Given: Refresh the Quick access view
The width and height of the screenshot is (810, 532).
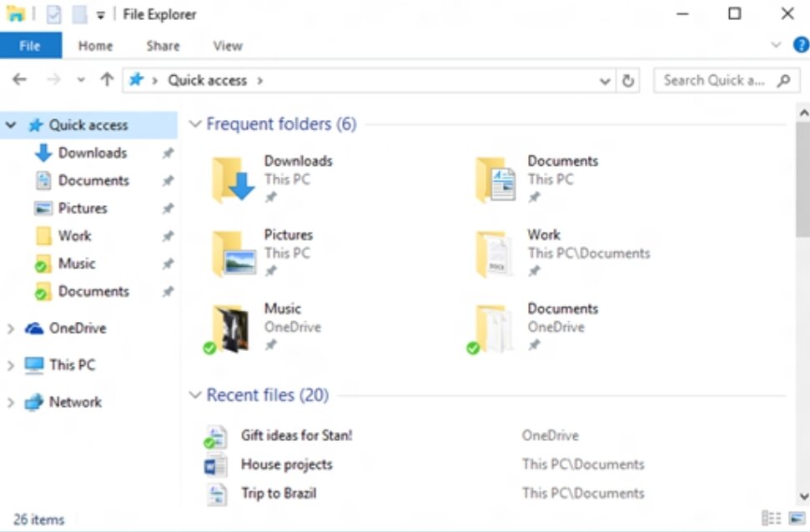Looking at the screenshot, I should 628,81.
